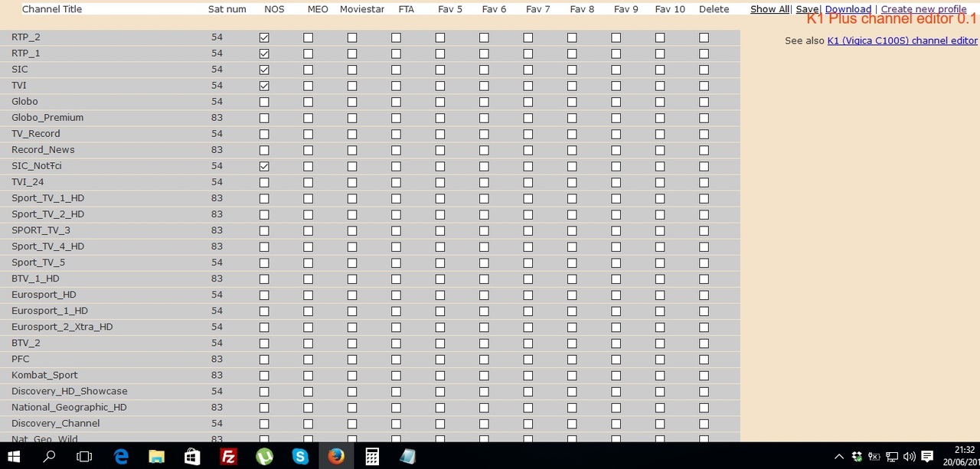Open the volume control in system tray
Image resolution: width=980 pixels, height=469 pixels.
click(x=909, y=457)
